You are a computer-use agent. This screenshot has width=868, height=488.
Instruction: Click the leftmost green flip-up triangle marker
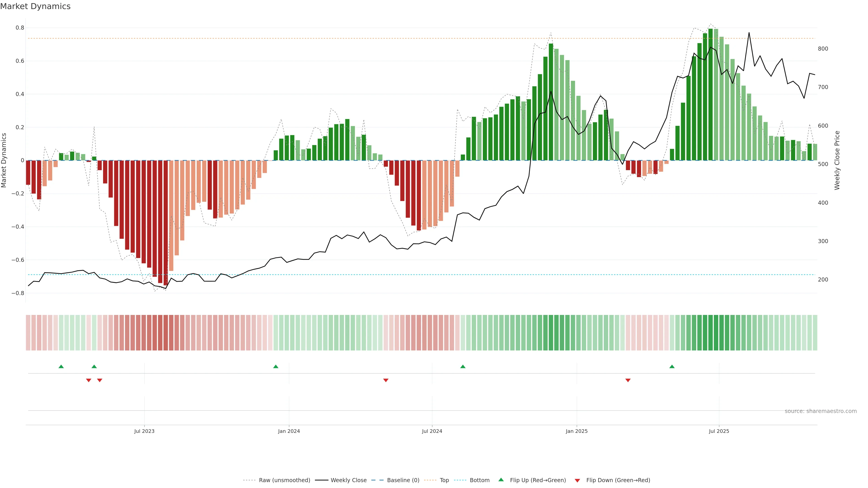click(x=61, y=366)
